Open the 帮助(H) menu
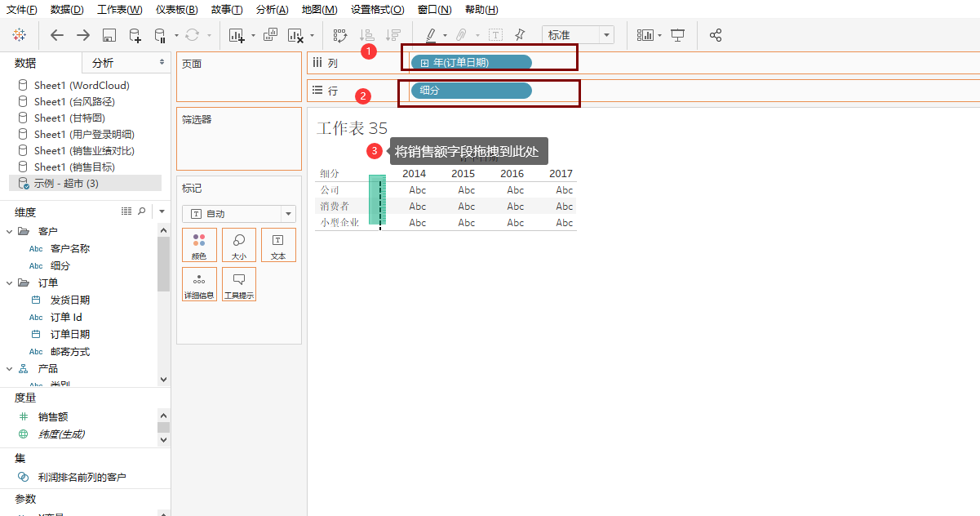The width and height of the screenshot is (980, 516). (481, 10)
